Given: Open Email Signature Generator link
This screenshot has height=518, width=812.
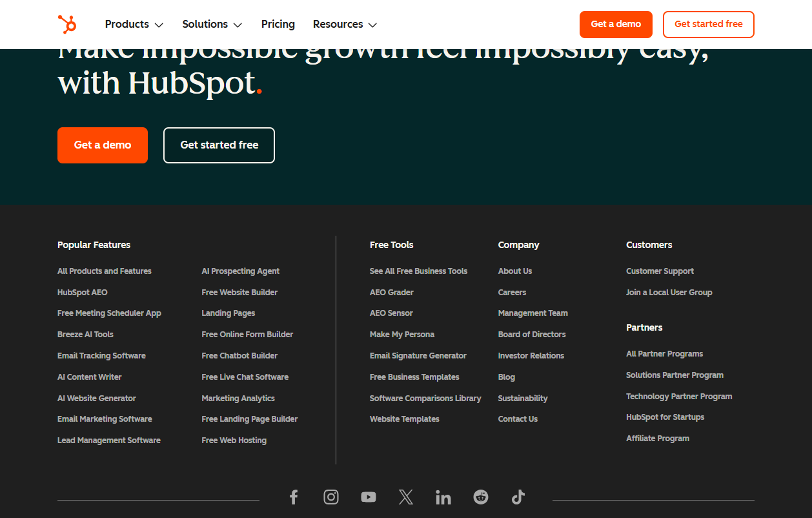Looking at the screenshot, I should click(418, 356).
